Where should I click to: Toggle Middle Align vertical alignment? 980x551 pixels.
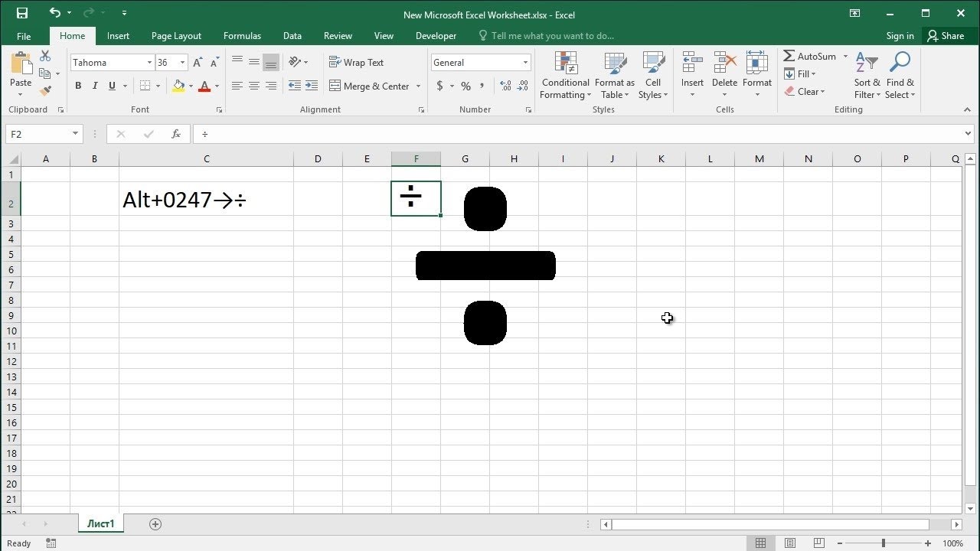point(253,62)
